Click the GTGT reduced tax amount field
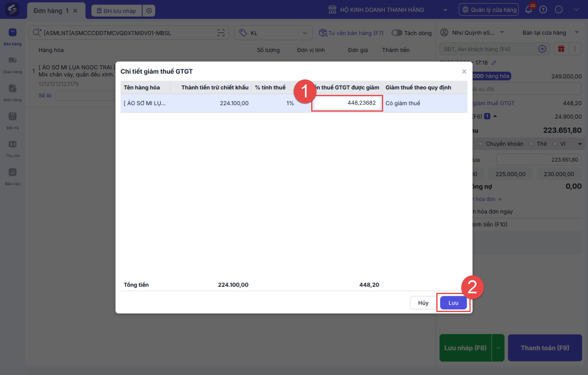Viewport: 588px width, 375px height. [x=347, y=103]
